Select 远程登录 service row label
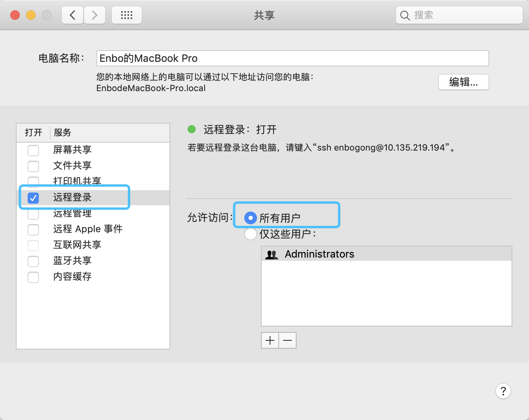Image resolution: width=529 pixels, height=420 pixels. 72,197
